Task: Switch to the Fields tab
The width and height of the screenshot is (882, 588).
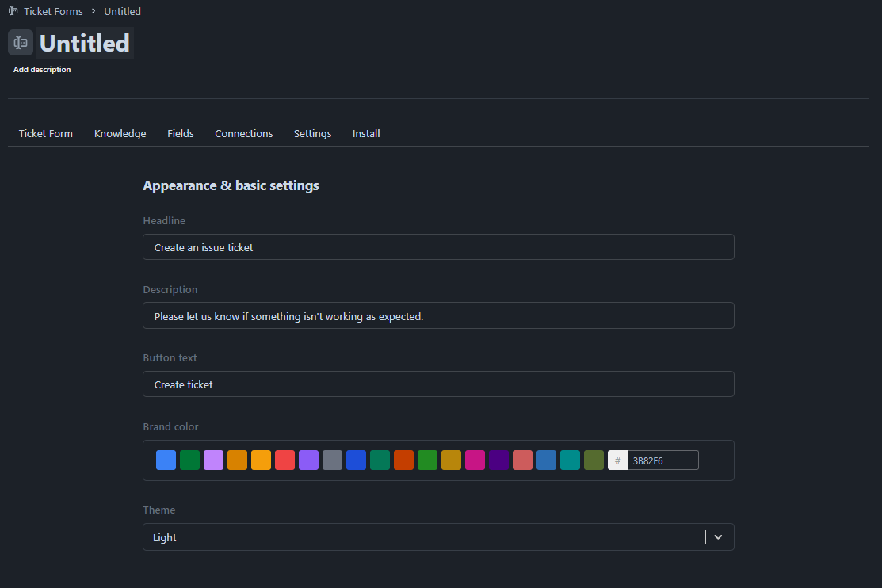Action: click(180, 134)
